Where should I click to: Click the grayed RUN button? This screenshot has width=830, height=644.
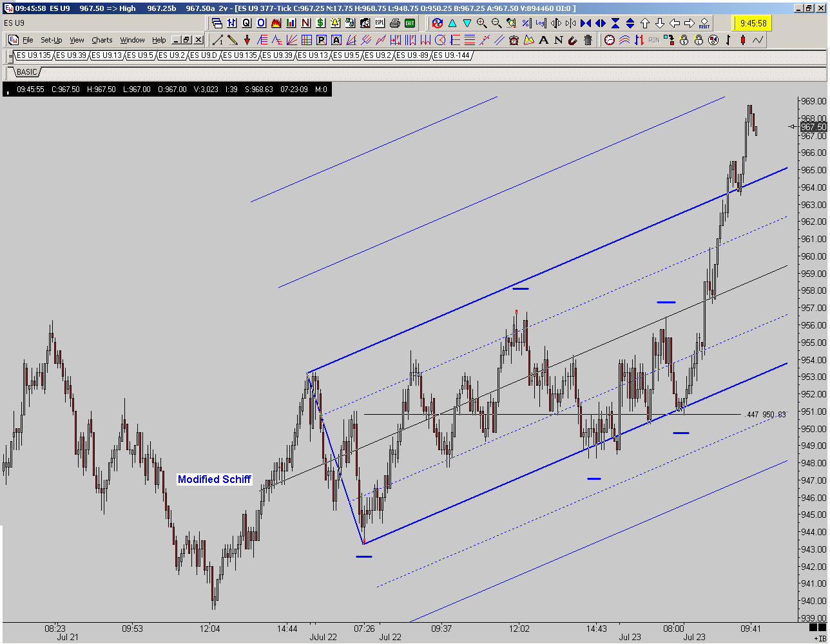653,40
